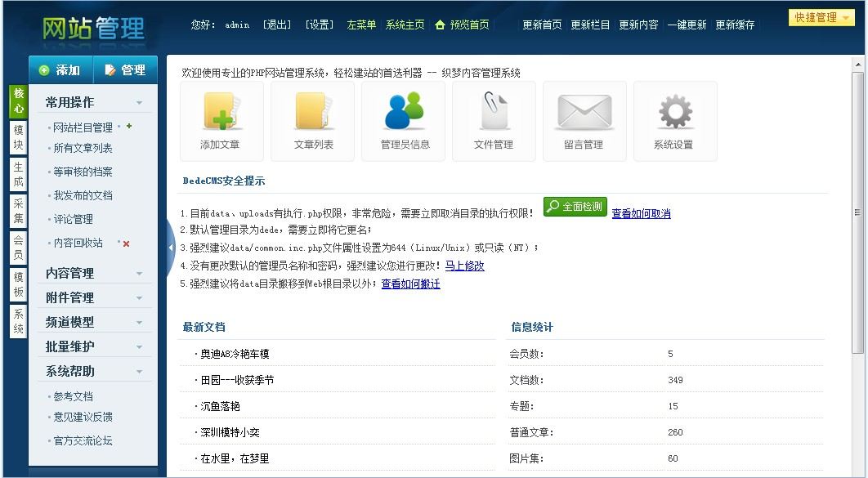Click the vertical scrollbar down arrow

pos(857,471)
